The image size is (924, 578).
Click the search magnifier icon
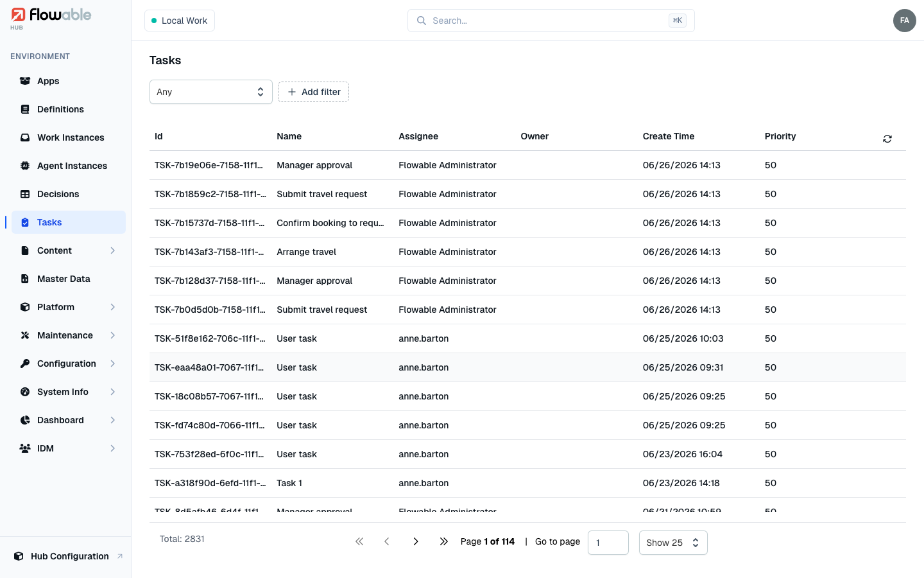[422, 21]
